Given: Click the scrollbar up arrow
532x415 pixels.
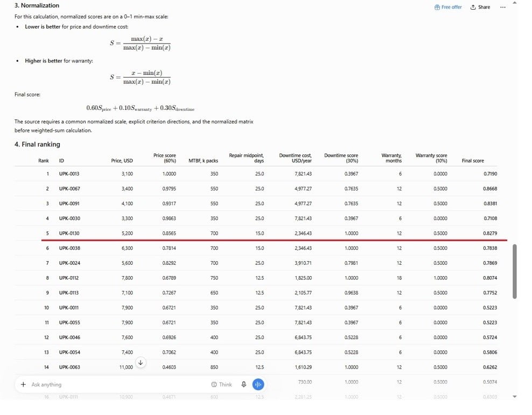Looking at the screenshot, I should (515, 3).
